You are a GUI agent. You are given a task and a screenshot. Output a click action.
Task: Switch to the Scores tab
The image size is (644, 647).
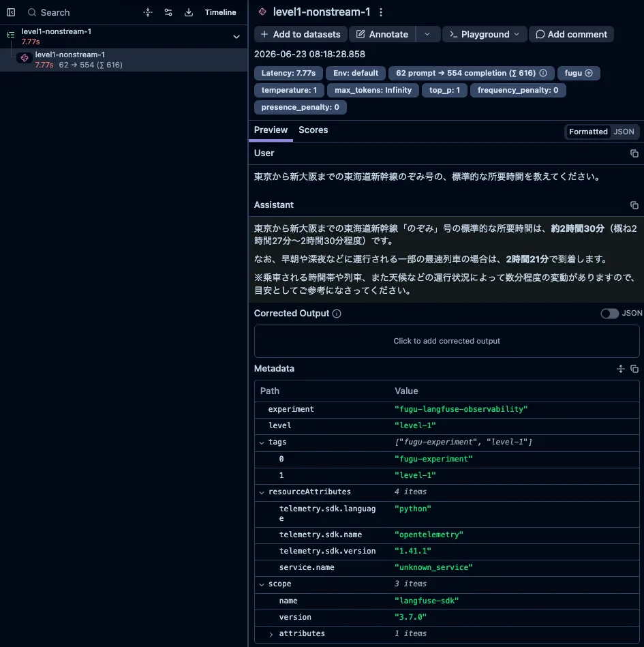[313, 130]
